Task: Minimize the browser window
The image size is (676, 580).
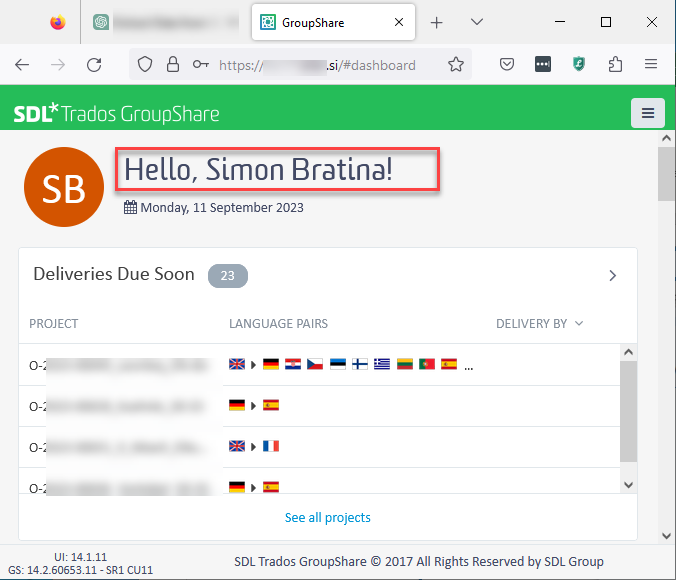Action: [x=560, y=22]
